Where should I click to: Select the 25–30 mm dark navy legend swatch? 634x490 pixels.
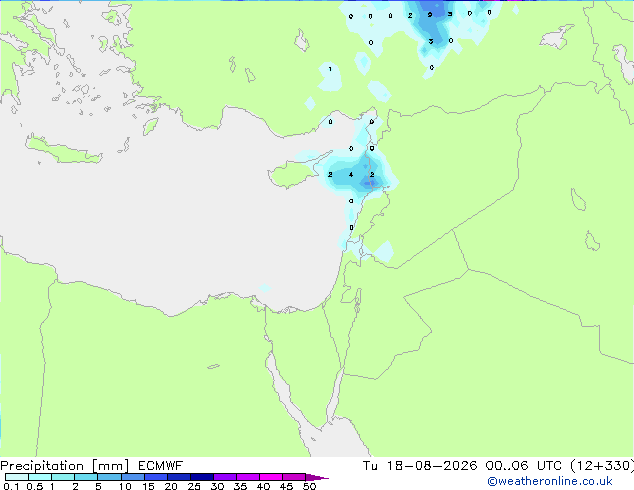pyautogui.click(x=202, y=477)
